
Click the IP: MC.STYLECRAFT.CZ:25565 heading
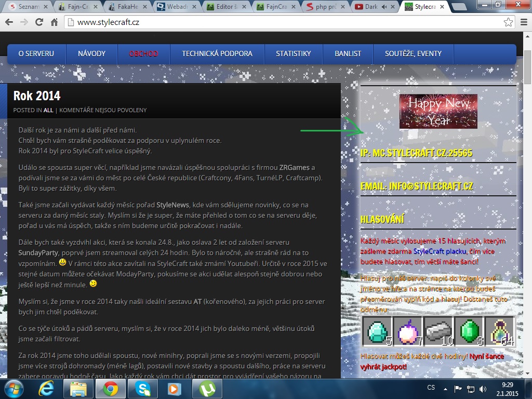416,153
